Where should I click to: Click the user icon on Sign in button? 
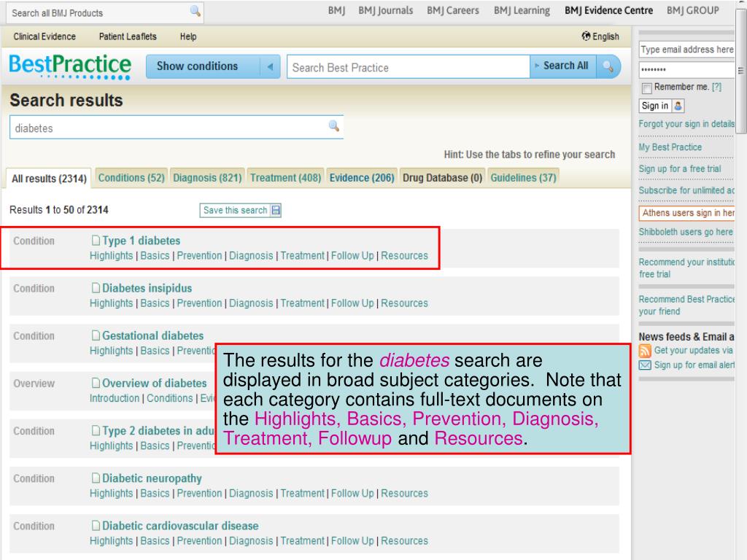click(x=678, y=106)
